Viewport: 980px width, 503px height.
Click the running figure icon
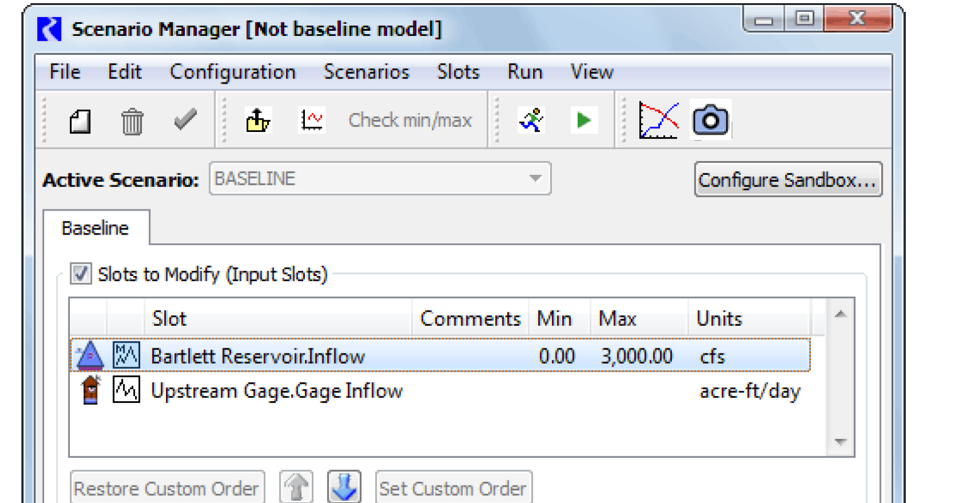(531, 120)
